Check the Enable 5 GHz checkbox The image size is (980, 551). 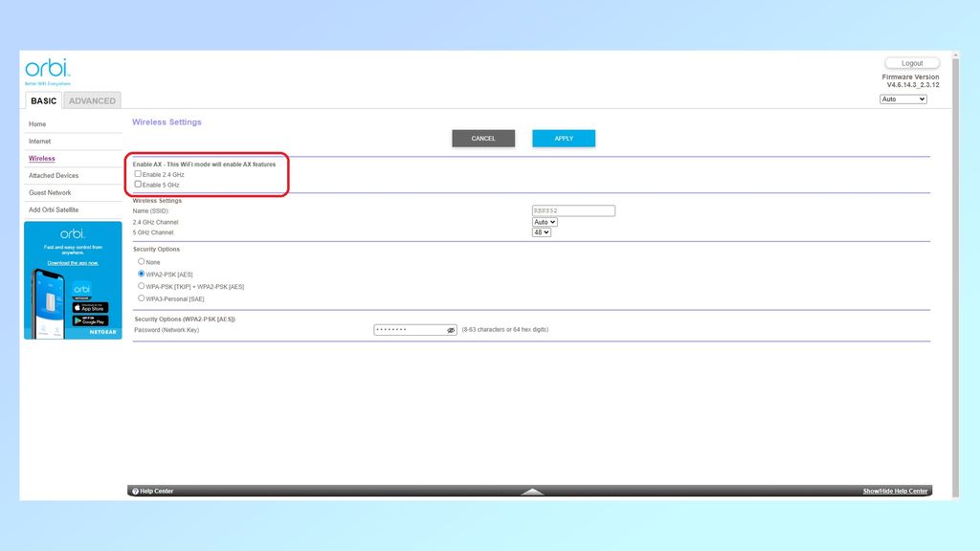(x=137, y=184)
